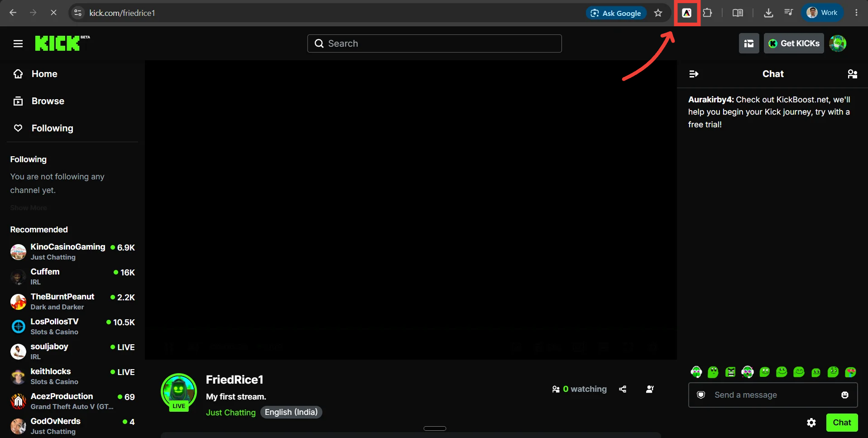Open the Just Chatting category link
The width and height of the screenshot is (868, 438).
[x=231, y=413]
